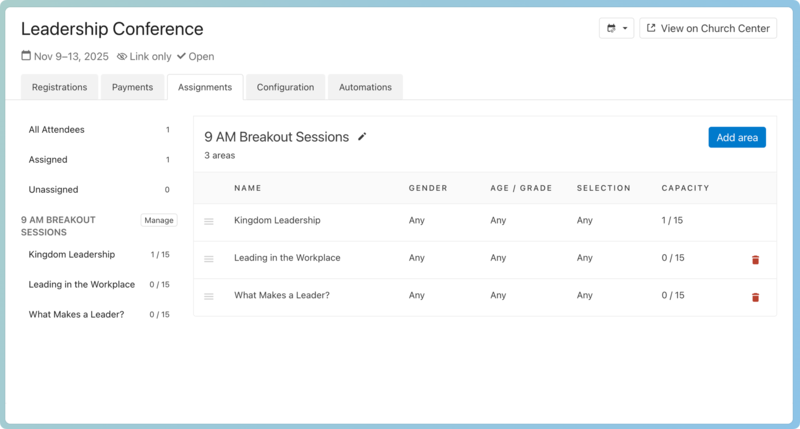
Task: Show All Attendees in sidebar
Action: pos(57,130)
